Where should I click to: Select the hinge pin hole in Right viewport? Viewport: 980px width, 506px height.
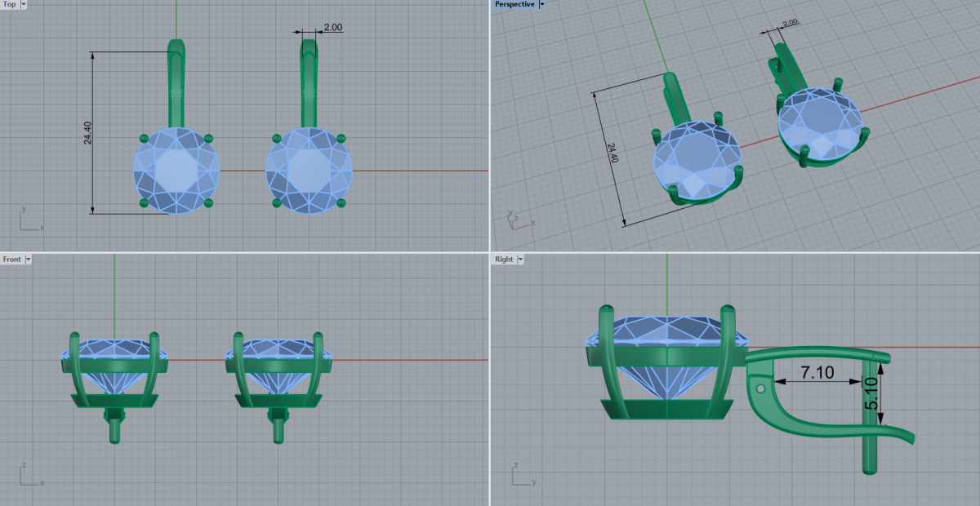[761, 388]
